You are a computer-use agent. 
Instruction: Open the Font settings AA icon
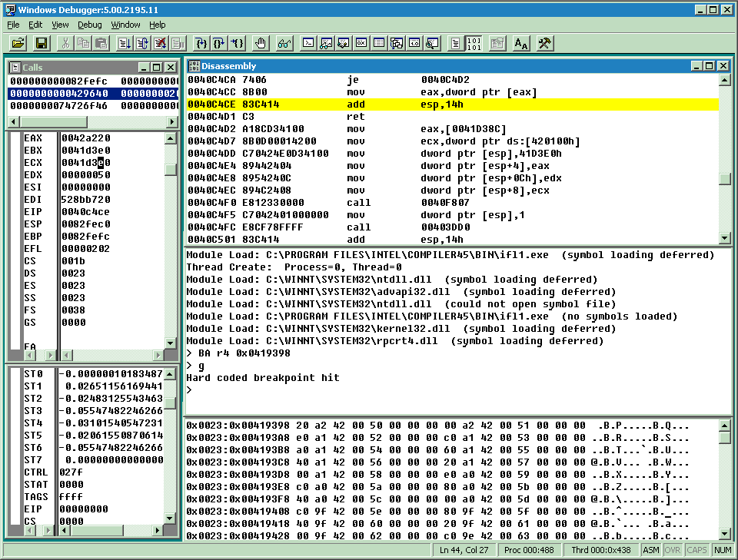point(521,44)
